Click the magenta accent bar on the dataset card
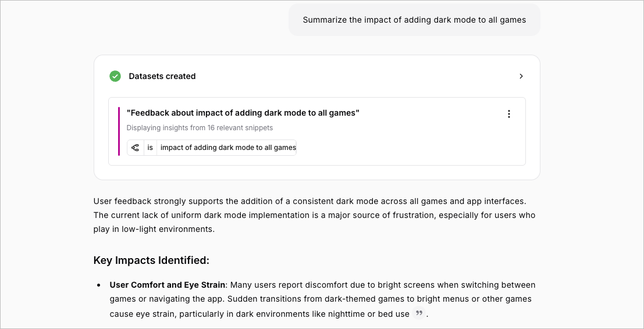Screen dimensions: 644x329 point(119,131)
